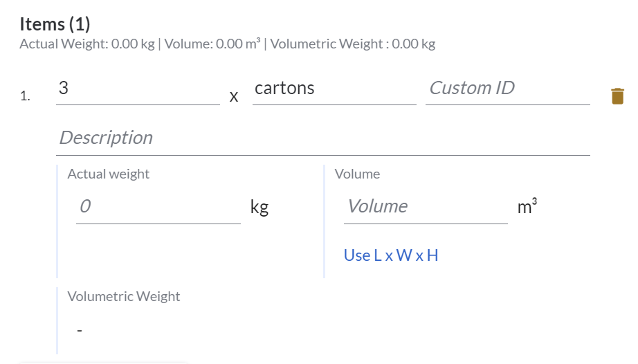Click the Actual weight field label

point(108,174)
